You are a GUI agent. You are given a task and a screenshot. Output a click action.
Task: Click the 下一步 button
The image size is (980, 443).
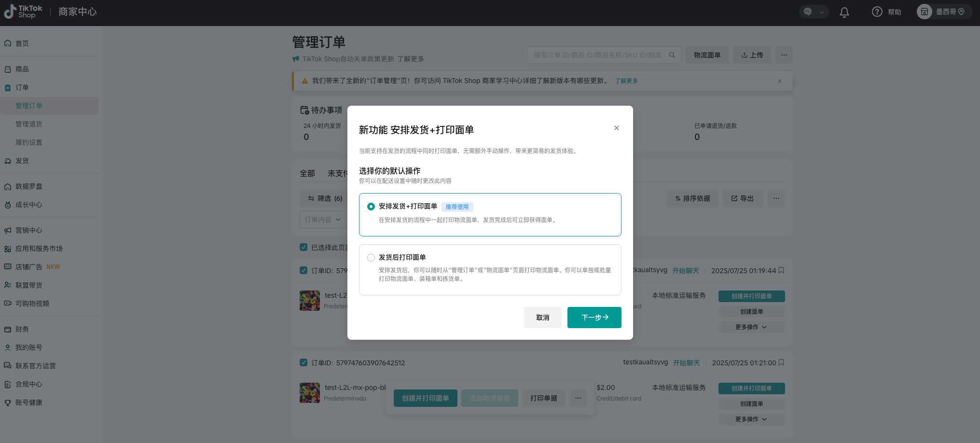(x=594, y=318)
